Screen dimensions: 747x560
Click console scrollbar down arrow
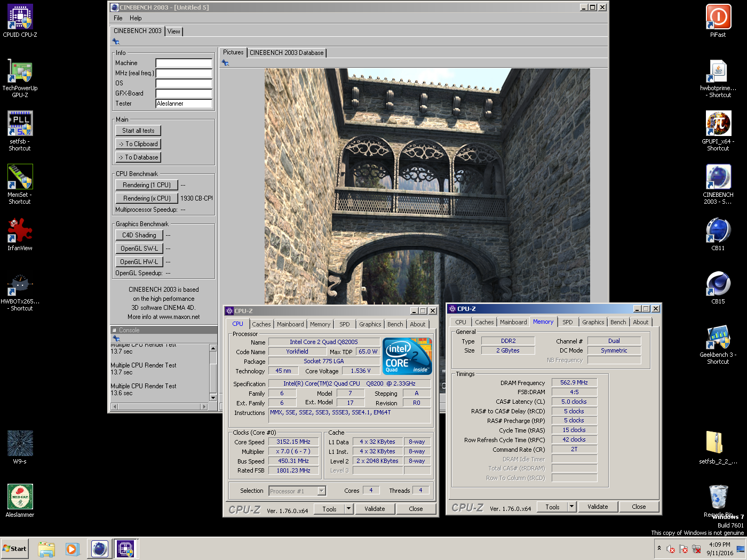point(213,397)
